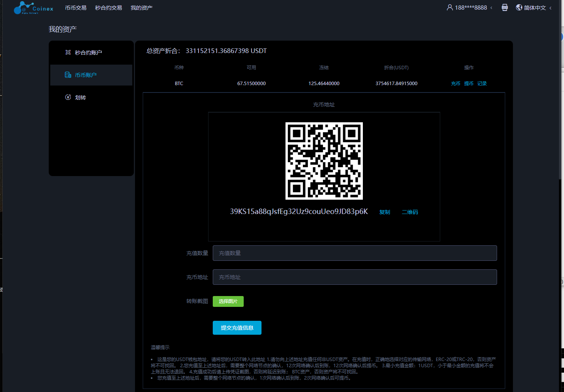The width and height of the screenshot is (564, 392).
Task: Open the 记录 records link for BTC
Action: pyautogui.click(x=482, y=84)
